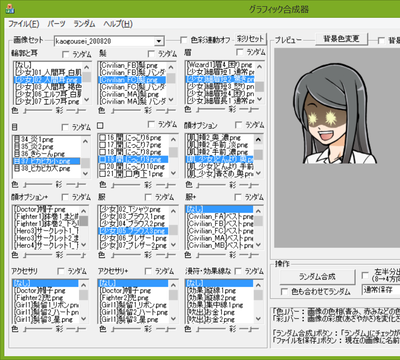Open the ファイル(F) menu

pyautogui.click(x=23, y=24)
